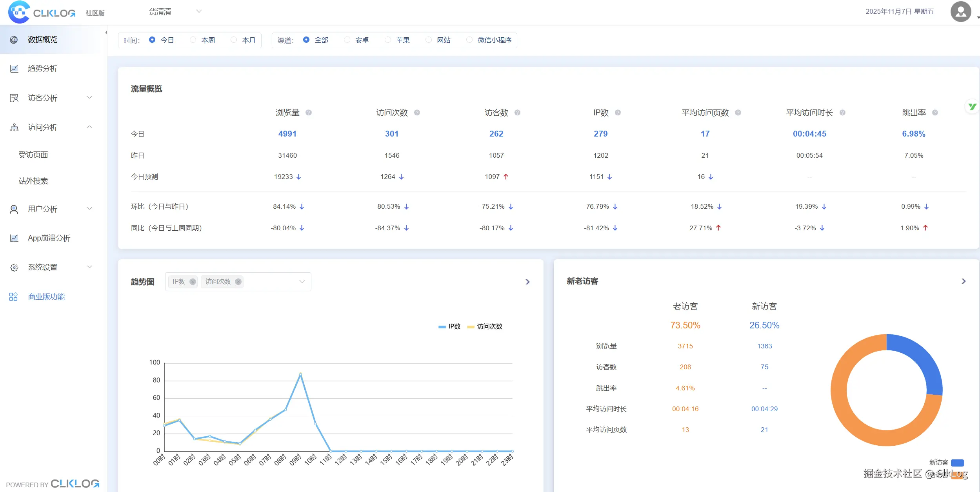Select the 安卓 channel radio button
The width and height of the screenshot is (980, 492).
pos(347,40)
